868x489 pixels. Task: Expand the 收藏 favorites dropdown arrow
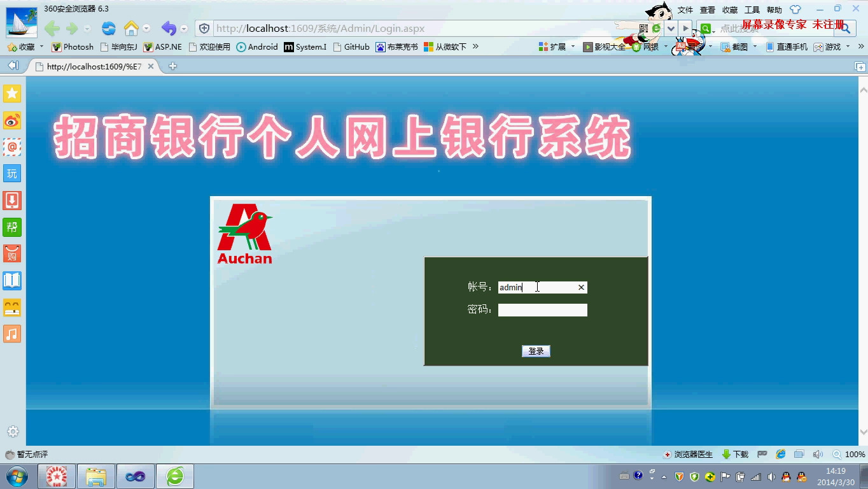(x=42, y=46)
